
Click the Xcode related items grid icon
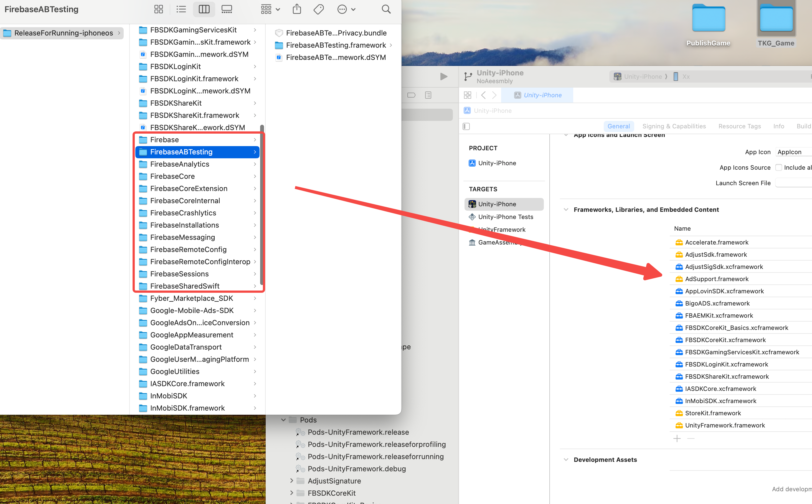coord(467,95)
